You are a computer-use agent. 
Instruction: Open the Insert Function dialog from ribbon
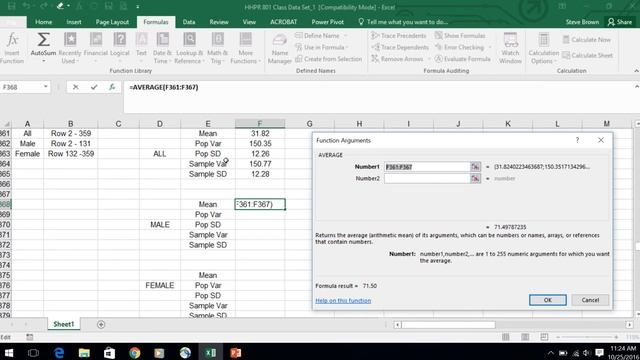(x=12, y=48)
